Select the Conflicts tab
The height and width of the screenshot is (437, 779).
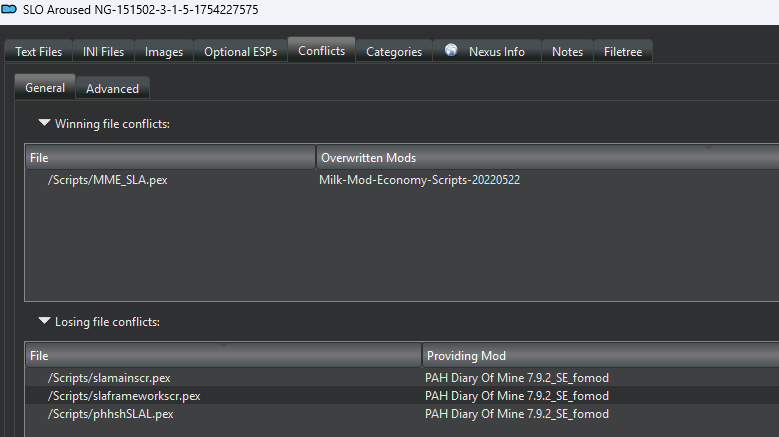(321, 50)
